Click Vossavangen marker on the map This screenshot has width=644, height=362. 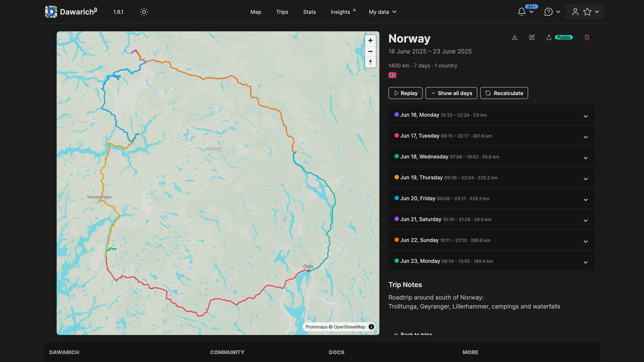(x=99, y=201)
